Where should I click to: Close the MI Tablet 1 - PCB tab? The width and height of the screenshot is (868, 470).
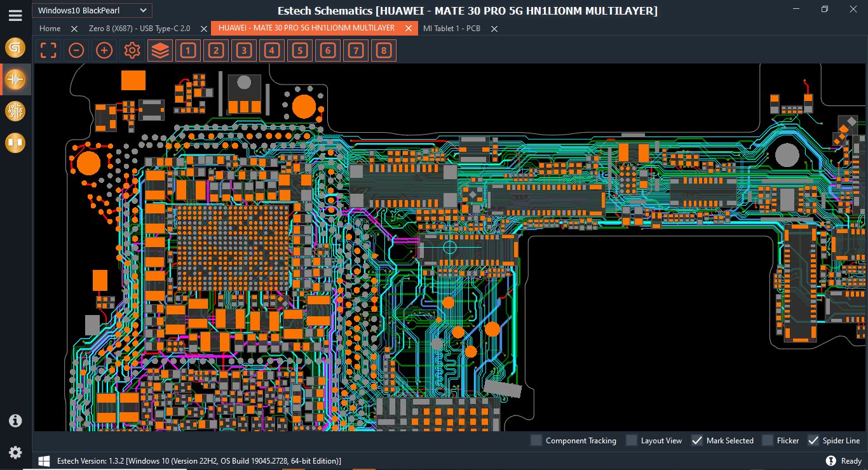pos(494,29)
